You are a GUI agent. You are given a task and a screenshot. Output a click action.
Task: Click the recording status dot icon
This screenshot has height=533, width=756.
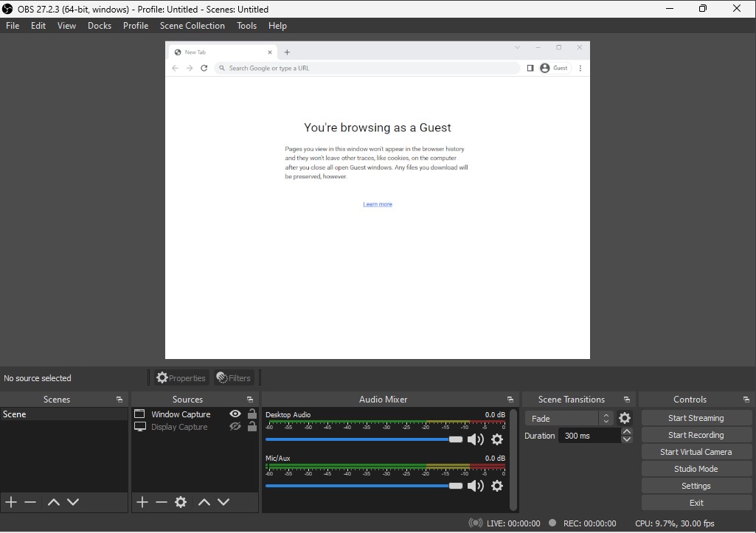[x=552, y=523]
